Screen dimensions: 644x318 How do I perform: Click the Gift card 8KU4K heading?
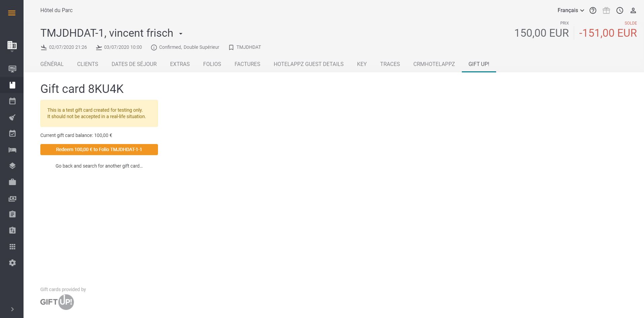tap(82, 89)
